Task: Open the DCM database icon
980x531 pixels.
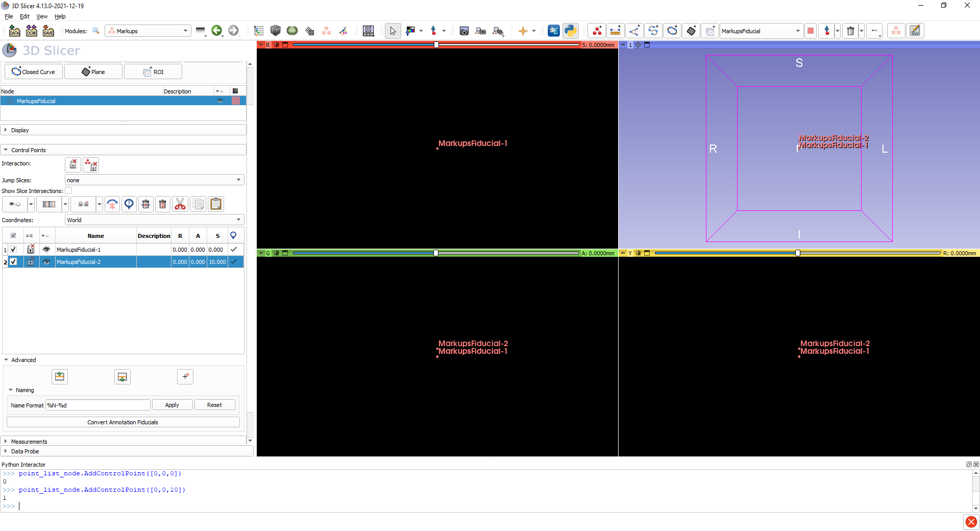Action: pyautogui.click(x=31, y=31)
